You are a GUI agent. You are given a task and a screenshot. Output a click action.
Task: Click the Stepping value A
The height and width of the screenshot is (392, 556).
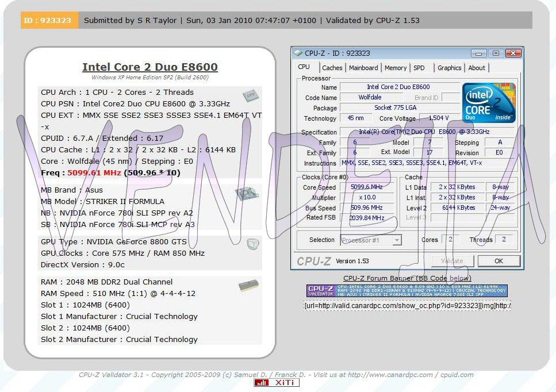(x=500, y=142)
